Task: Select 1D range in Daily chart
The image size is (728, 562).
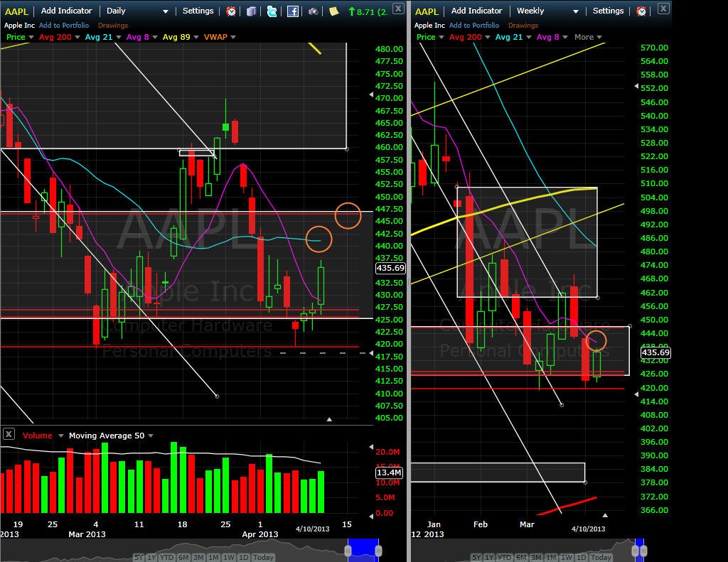Action: click(x=244, y=557)
